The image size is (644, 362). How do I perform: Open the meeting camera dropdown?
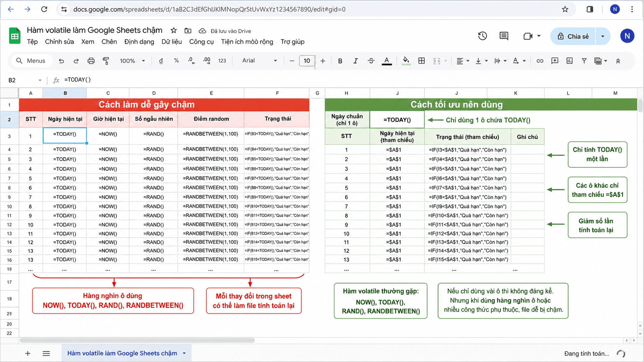pos(539,36)
